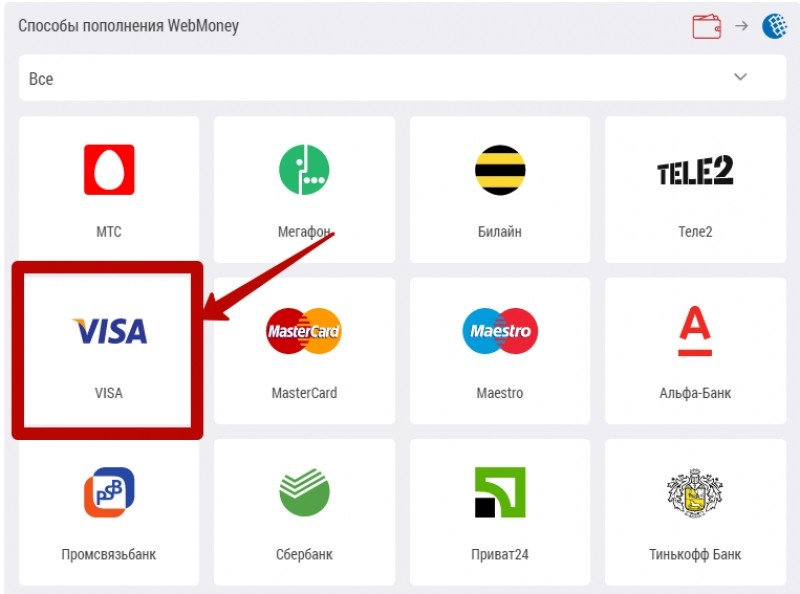Click the VISA card logo
Viewport: 800px width, 594px height.
point(109,331)
